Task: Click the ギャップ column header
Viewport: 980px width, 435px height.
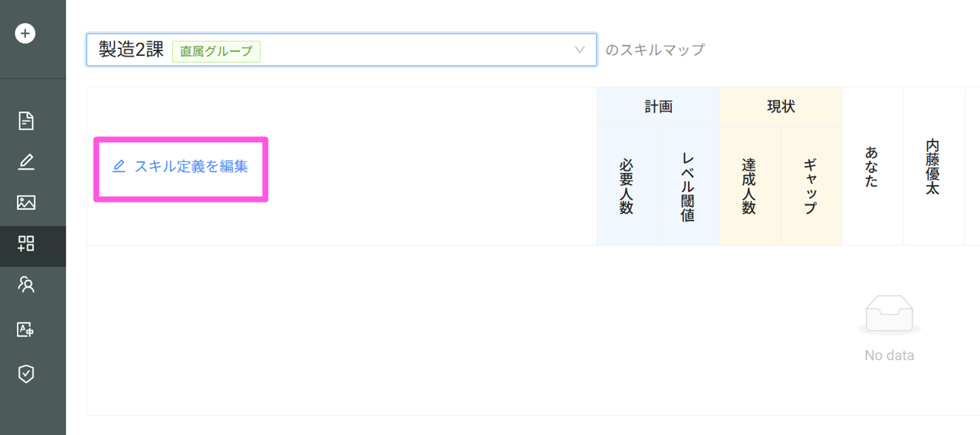Action: (x=810, y=186)
